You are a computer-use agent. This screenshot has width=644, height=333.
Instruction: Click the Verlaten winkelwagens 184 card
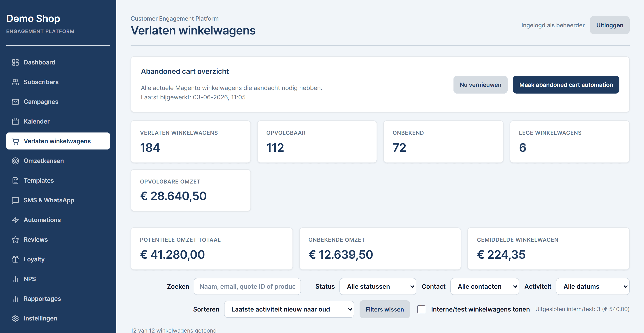tap(191, 142)
